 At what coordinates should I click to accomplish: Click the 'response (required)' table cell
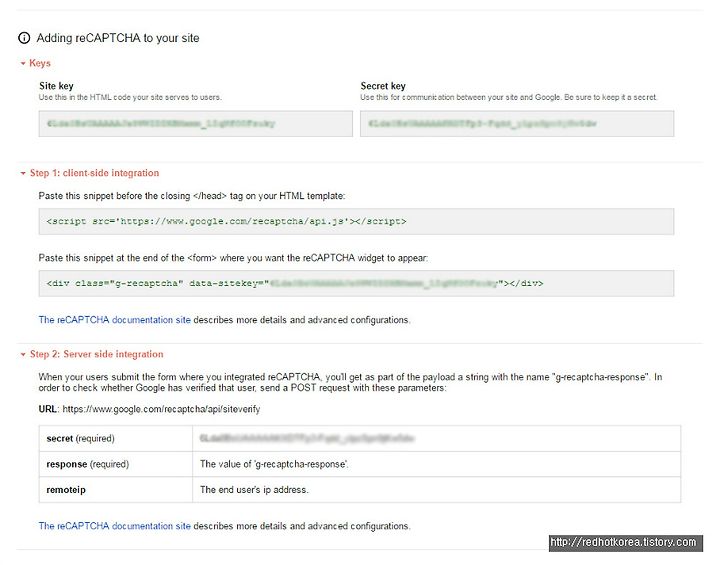(x=116, y=464)
